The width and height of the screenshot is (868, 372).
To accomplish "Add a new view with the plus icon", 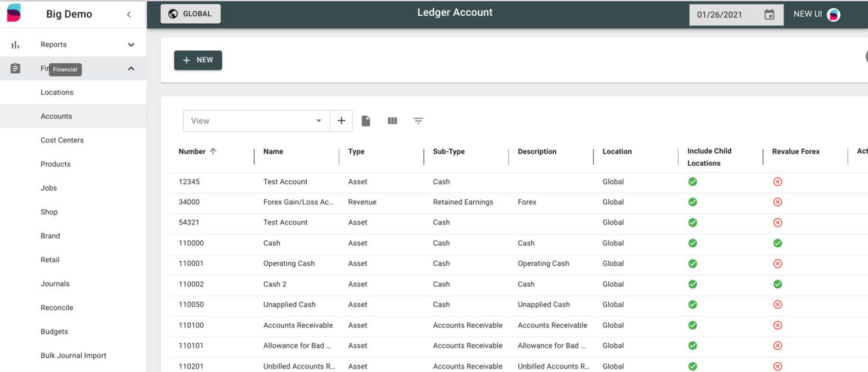I will pos(341,121).
